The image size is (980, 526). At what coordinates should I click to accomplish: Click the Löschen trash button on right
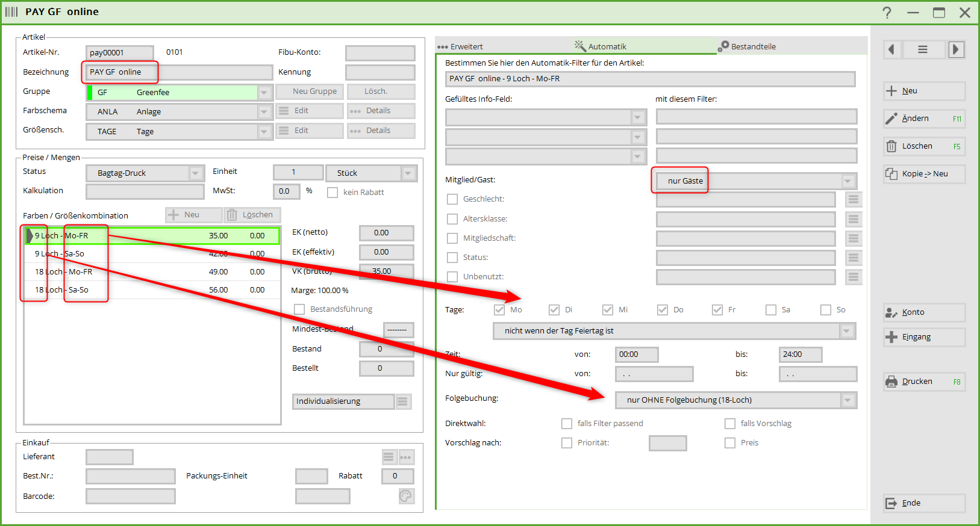[x=924, y=146]
